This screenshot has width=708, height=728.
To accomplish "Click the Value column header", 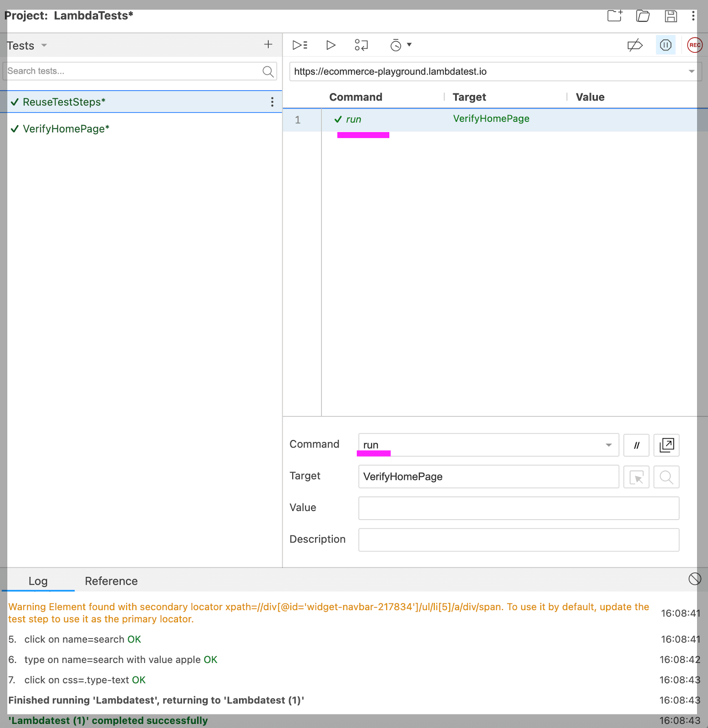I will (x=590, y=97).
